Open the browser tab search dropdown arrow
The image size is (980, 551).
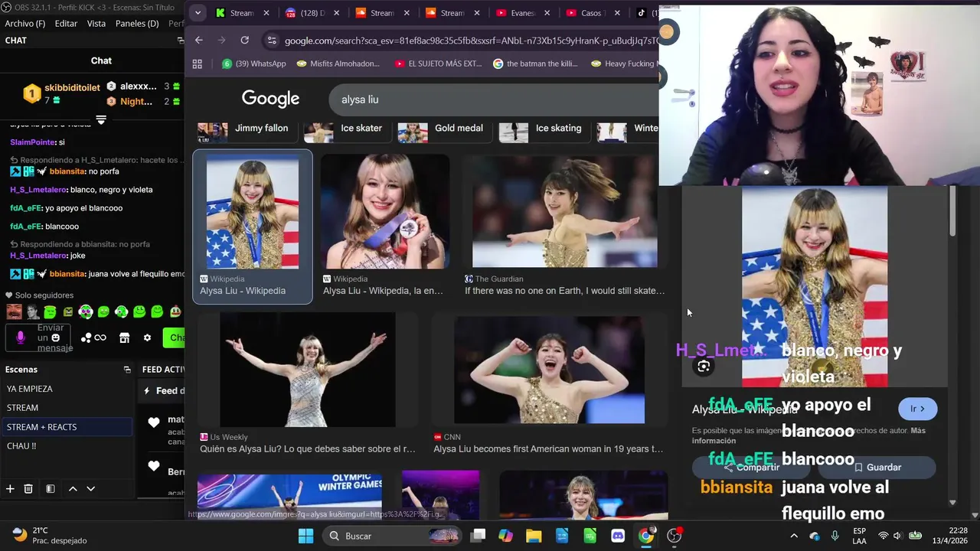point(198,13)
